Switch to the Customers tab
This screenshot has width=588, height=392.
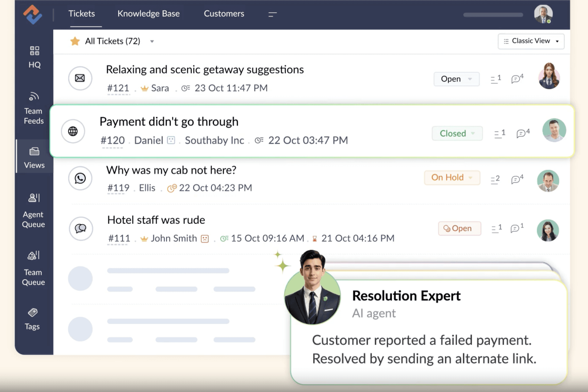pyautogui.click(x=224, y=14)
